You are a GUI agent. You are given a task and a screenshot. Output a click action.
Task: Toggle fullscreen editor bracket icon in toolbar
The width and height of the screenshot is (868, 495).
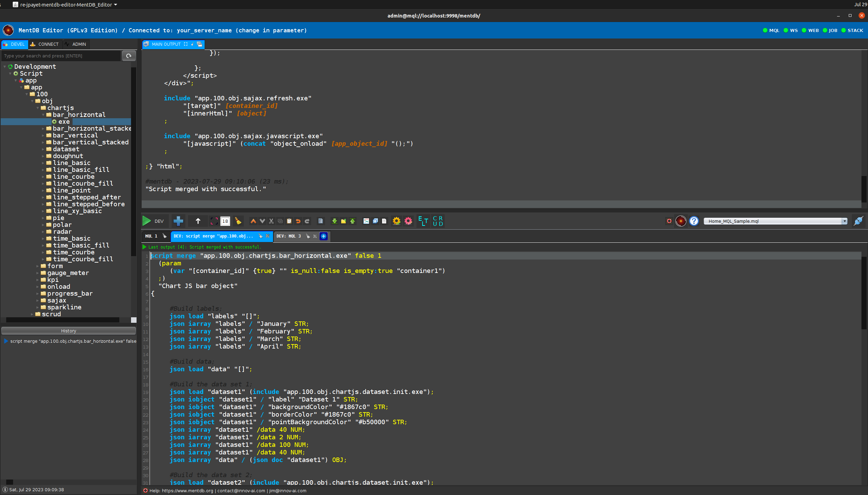214,221
